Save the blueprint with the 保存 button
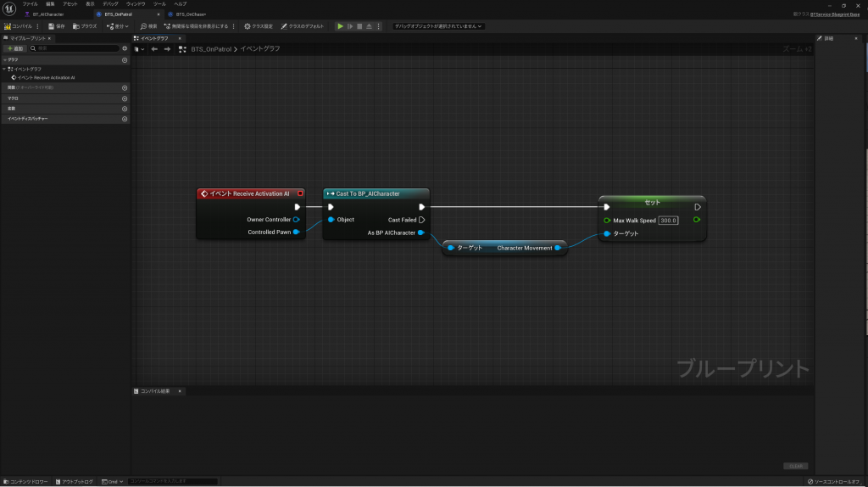868x487 pixels. [x=56, y=26]
